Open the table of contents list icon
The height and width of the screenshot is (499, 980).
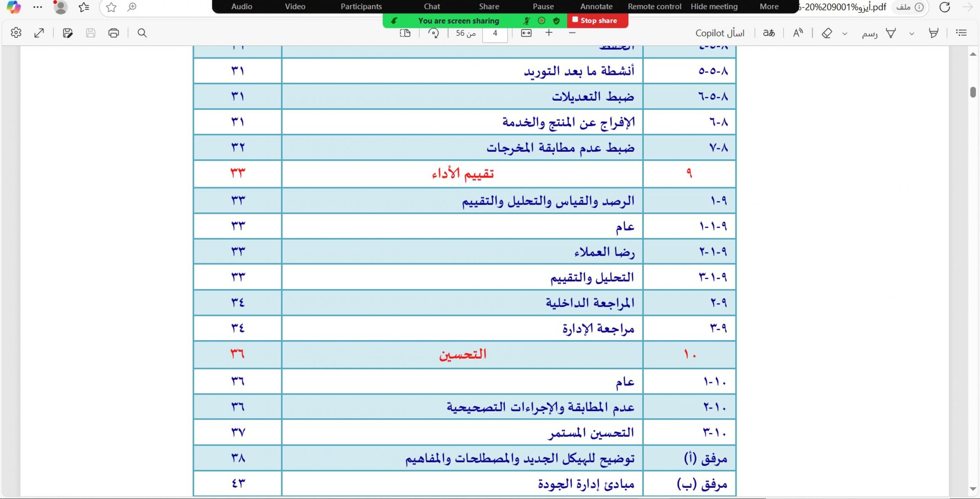961,32
